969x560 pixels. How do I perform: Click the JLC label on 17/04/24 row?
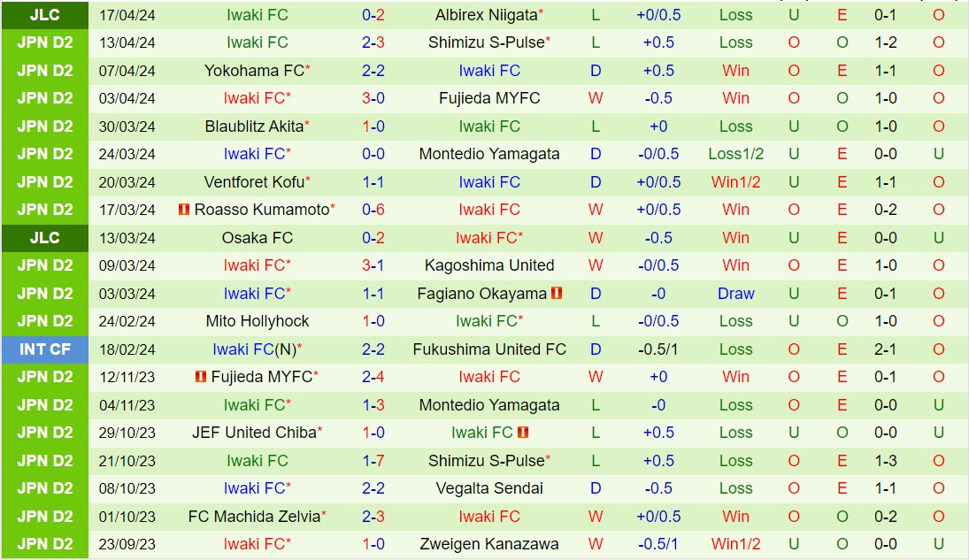pos(44,15)
